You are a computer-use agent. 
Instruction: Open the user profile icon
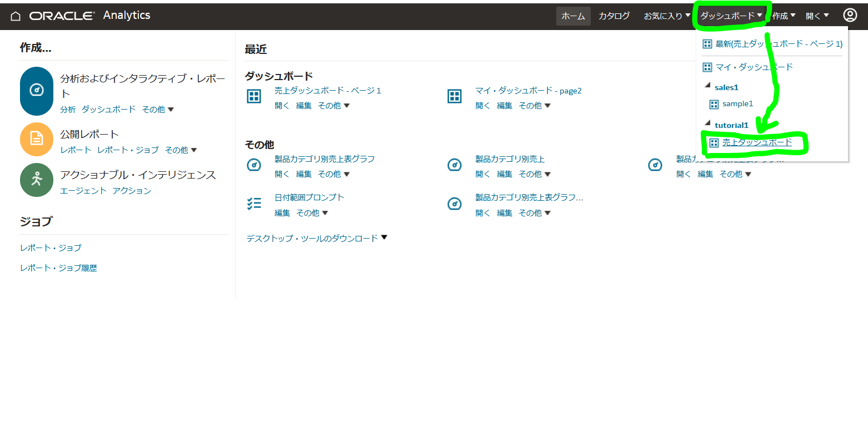850,15
